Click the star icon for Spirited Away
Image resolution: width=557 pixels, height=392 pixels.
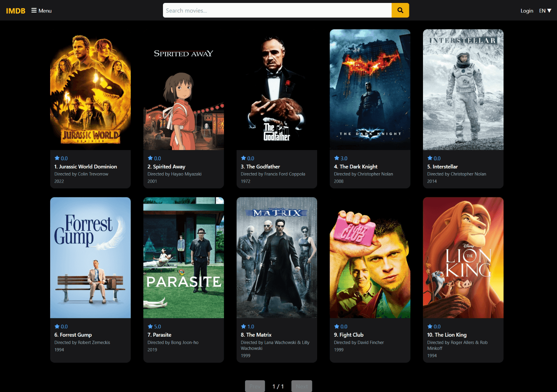[150, 158]
